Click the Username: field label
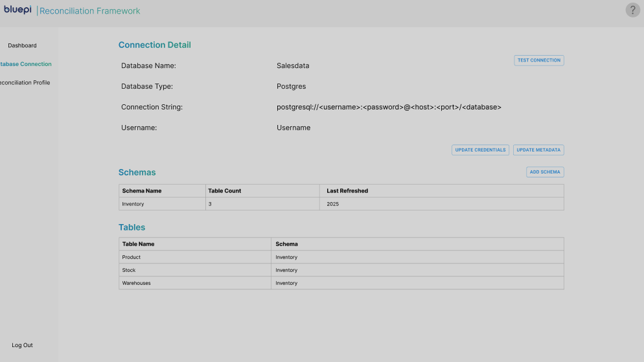This screenshot has height=362, width=644. pyautogui.click(x=139, y=128)
